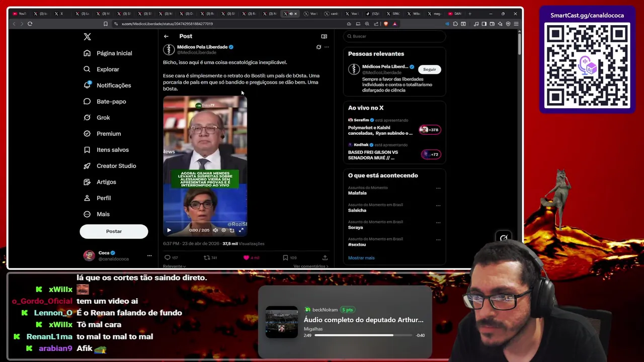Go to Página Inicial

108,53
